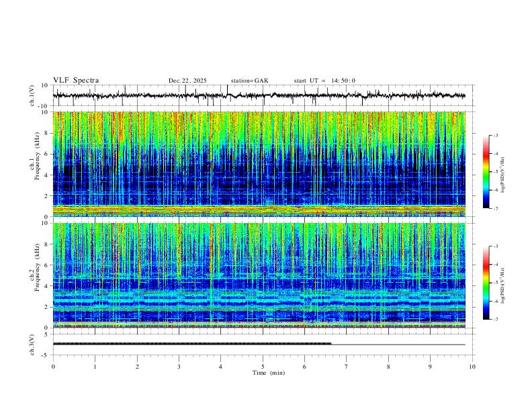This screenshot has width=532, height=411.
Task: Click time axis tick label "1"
Action: click(x=95, y=367)
